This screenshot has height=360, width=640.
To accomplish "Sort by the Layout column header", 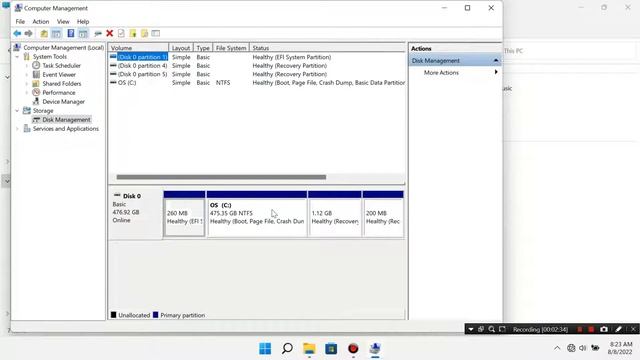I will pyautogui.click(x=181, y=48).
